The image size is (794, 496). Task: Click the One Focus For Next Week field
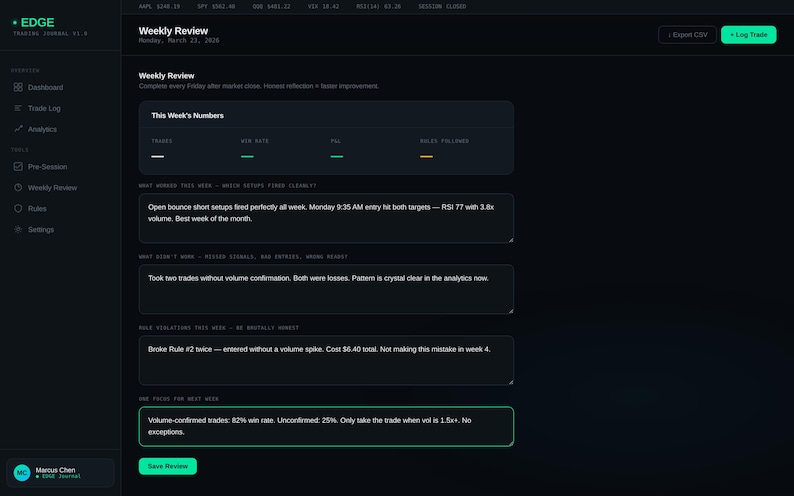pyautogui.click(x=326, y=426)
